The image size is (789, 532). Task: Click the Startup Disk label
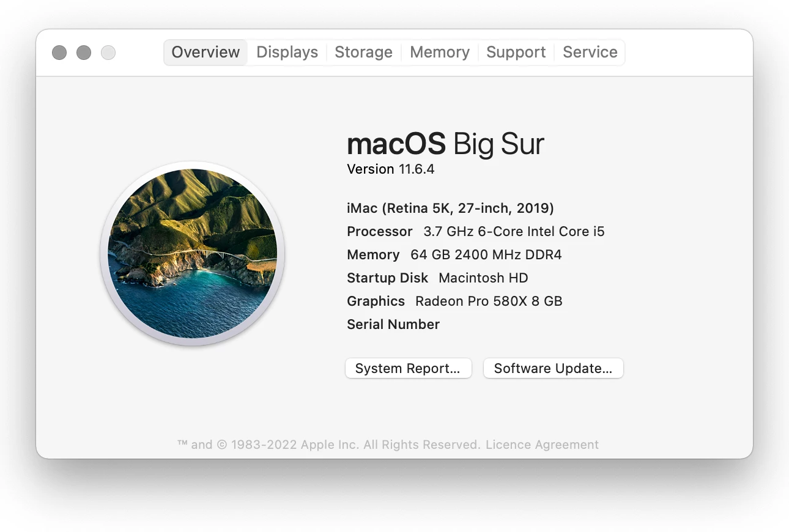(x=388, y=278)
